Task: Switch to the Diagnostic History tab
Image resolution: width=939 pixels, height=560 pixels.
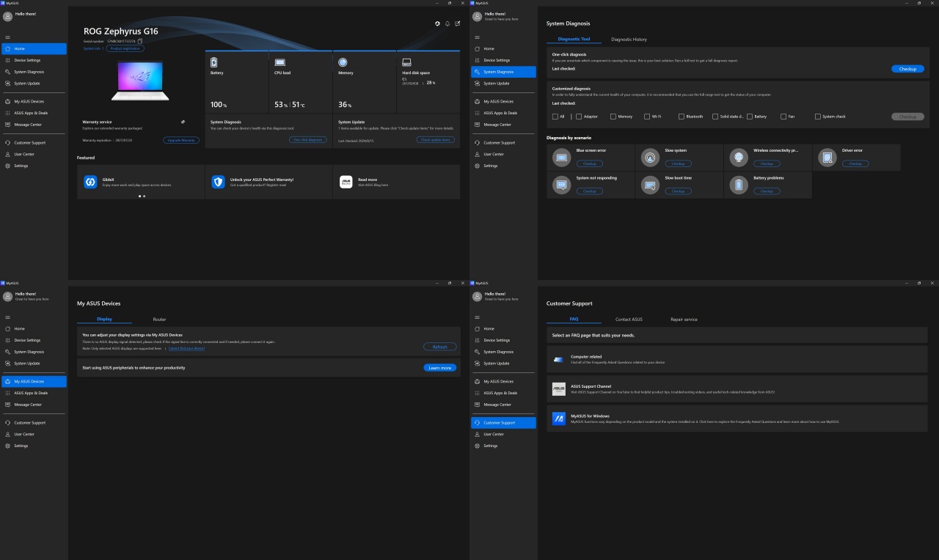Action: 629,39
